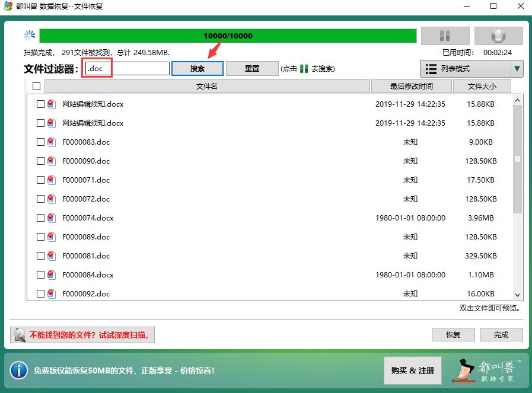532x393 pixels.
Task: Click the 3.96MB size value
Action: click(x=481, y=218)
